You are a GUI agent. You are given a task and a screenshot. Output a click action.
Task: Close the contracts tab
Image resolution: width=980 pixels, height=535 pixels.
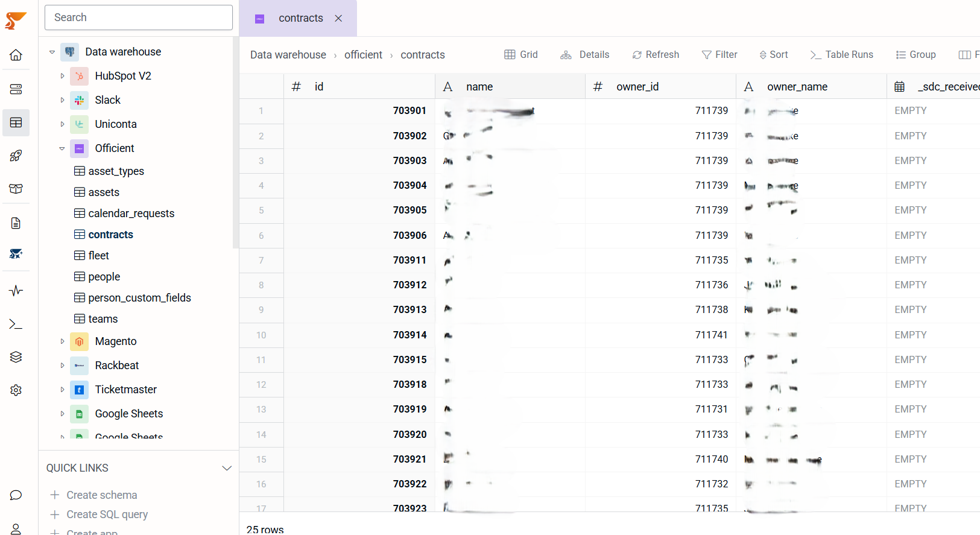tap(338, 18)
